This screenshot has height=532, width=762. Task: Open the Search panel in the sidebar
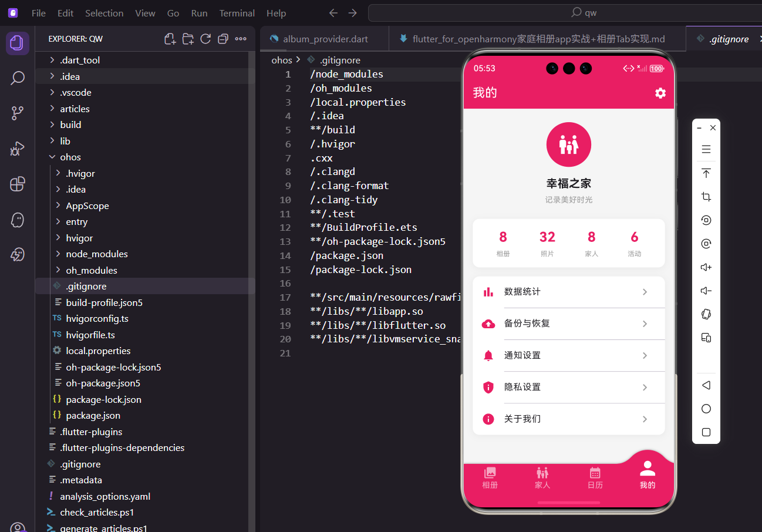pyautogui.click(x=17, y=78)
